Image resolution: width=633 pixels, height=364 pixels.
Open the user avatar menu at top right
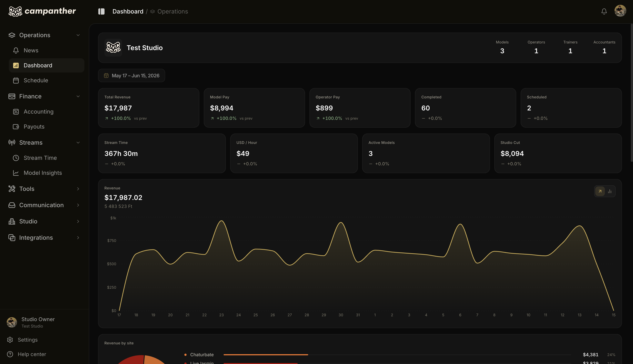coord(620,11)
